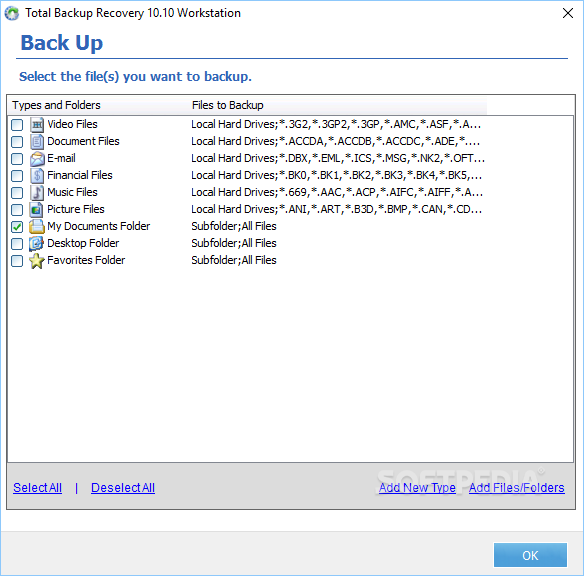Select the Desktop Folder label
The height and width of the screenshot is (576, 584).
coord(83,244)
